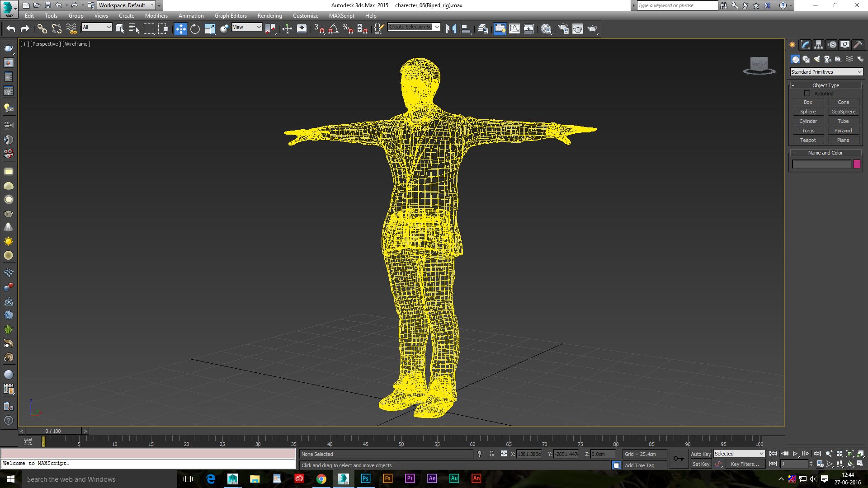Click the magenta object color swatch
The height and width of the screenshot is (488, 868).
857,164
